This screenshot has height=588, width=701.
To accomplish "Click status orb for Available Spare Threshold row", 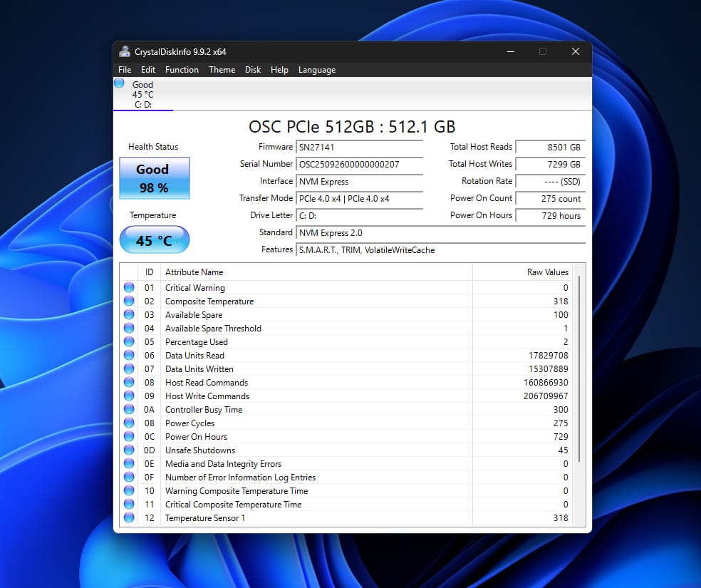I will point(129,328).
